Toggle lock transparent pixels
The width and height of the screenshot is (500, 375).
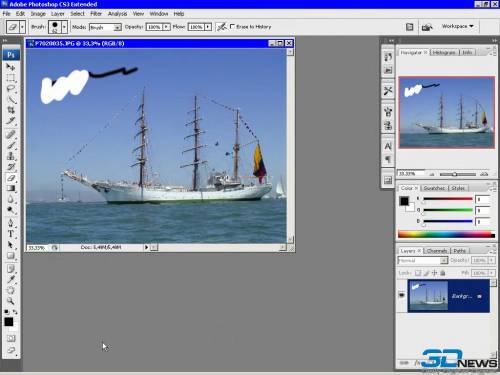tap(418, 273)
